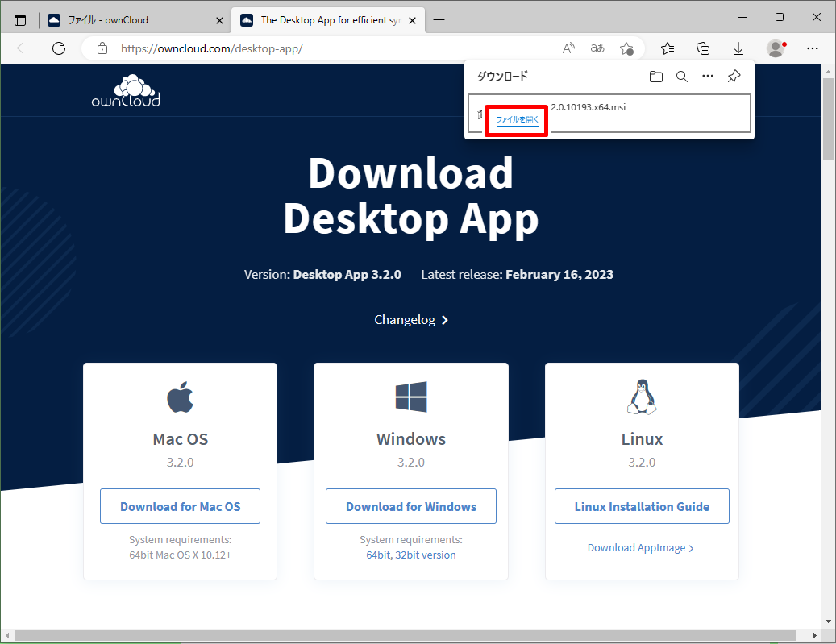Screen dimensions: 836x644
Task: Reload the ownCloud desktop-app page
Action: 59,48
